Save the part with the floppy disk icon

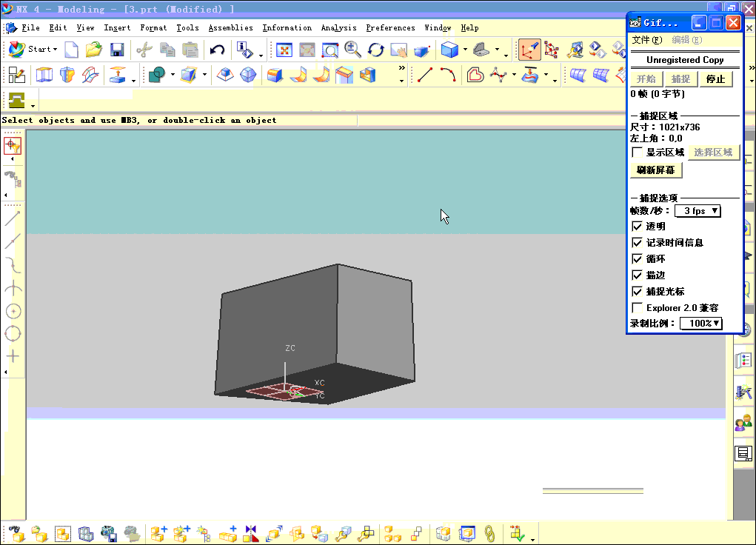point(117,50)
